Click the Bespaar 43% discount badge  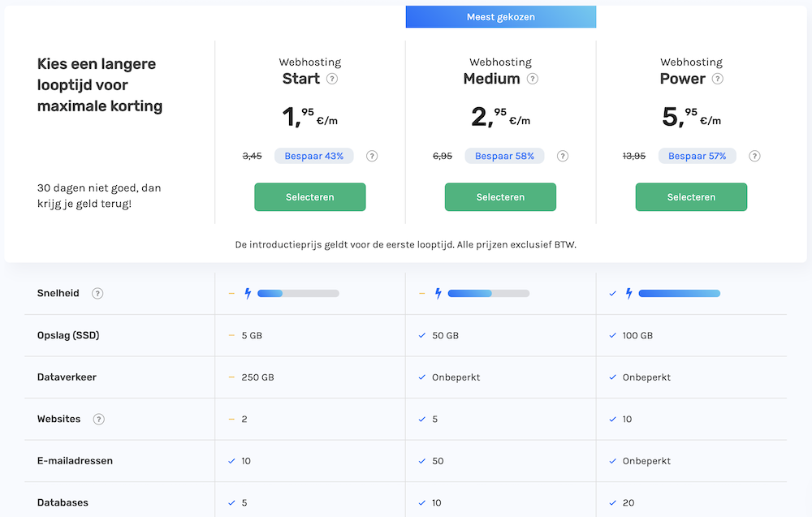(313, 156)
